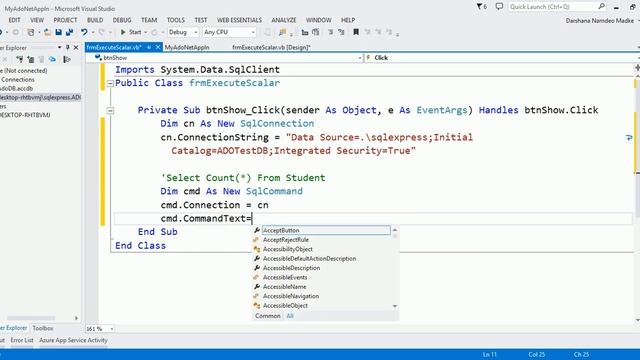Open the BUILD menu
Image resolution: width=640 pixels, height=360 pixels.
[95, 20]
